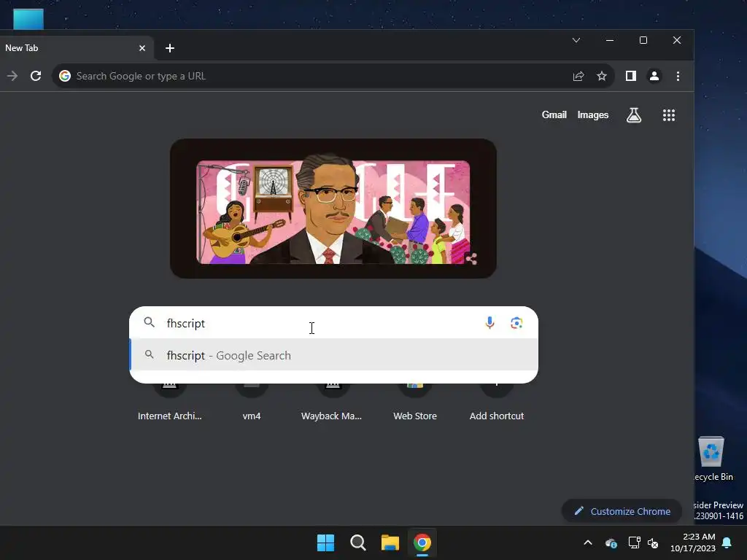The height and width of the screenshot is (560, 747).
Task: Open the Windows Start menu
Action: pos(325,542)
